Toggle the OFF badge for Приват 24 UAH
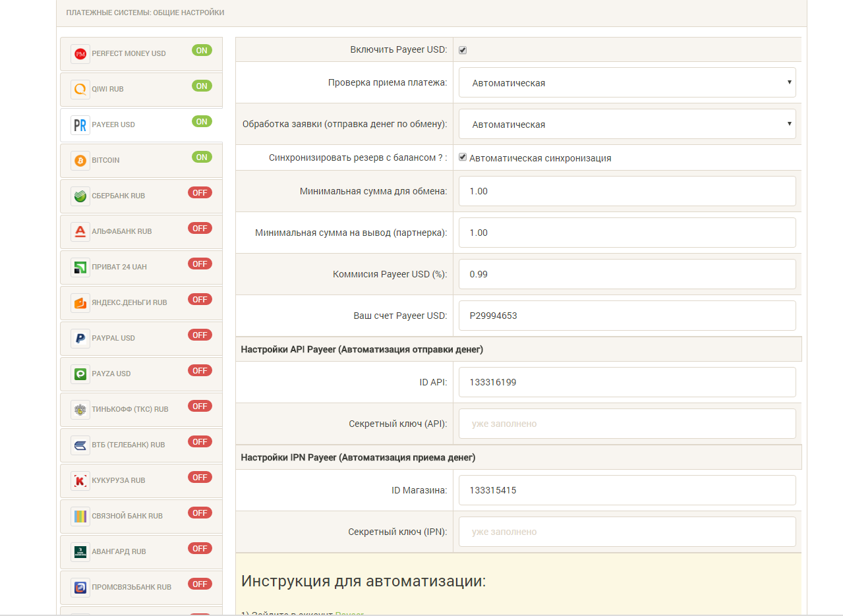Image resolution: width=843 pixels, height=616 pixels. pos(200,264)
